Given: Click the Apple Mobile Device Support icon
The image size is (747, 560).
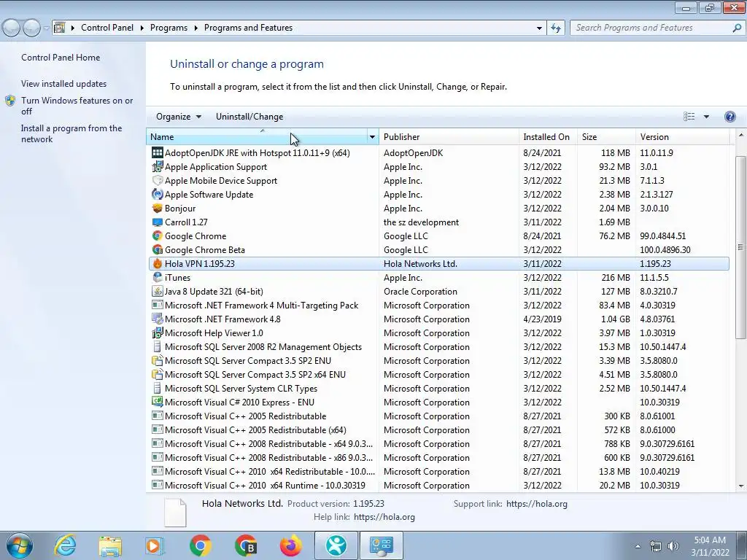Looking at the screenshot, I should pyautogui.click(x=157, y=181).
